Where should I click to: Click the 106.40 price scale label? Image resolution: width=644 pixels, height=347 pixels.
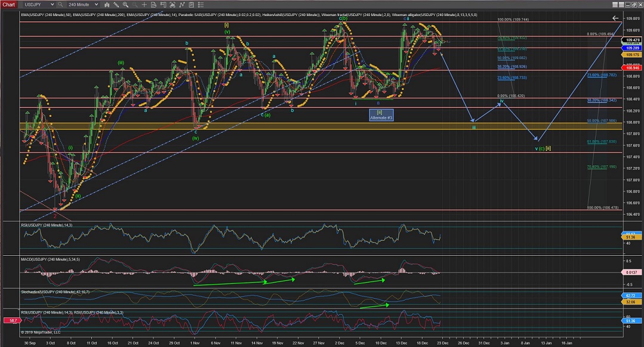coord(633,215)
